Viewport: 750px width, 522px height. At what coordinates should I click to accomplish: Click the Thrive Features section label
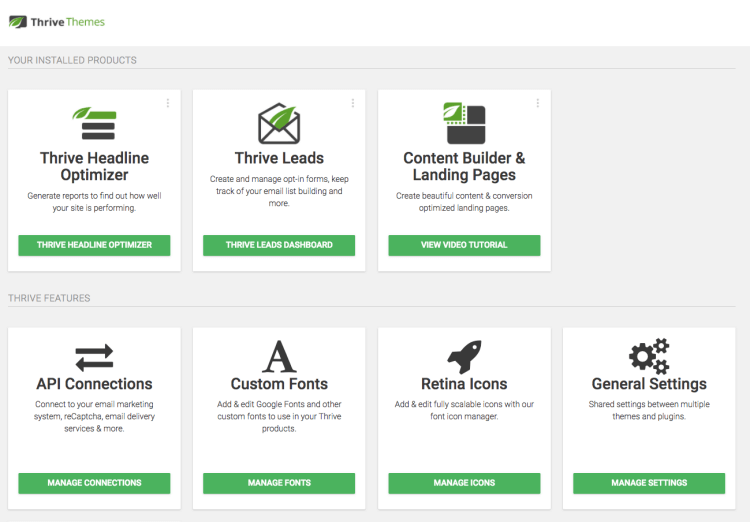tap(49, 298)
